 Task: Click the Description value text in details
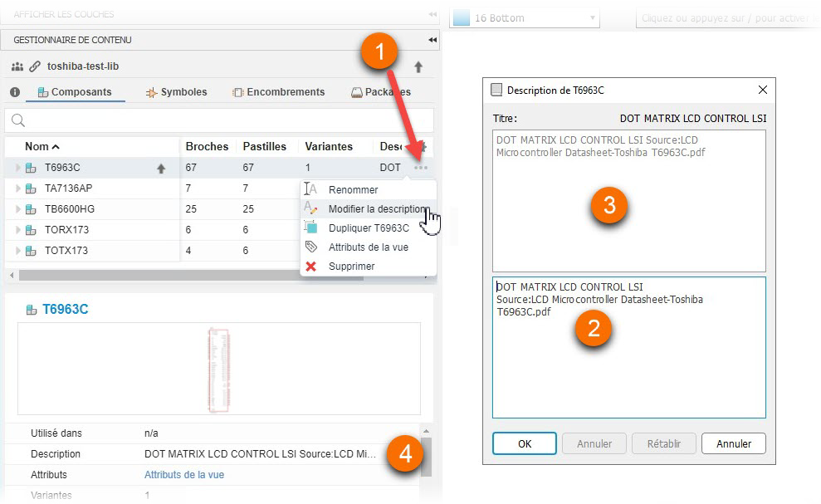click(260, 454)
